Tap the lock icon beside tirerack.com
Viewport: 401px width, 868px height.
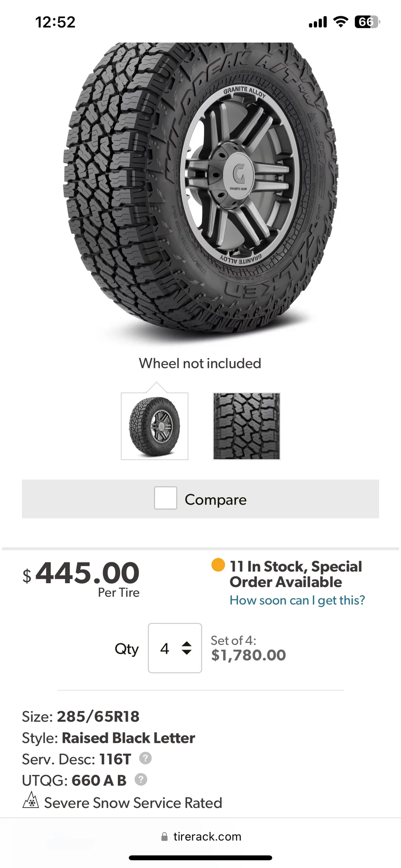(164, 837)
